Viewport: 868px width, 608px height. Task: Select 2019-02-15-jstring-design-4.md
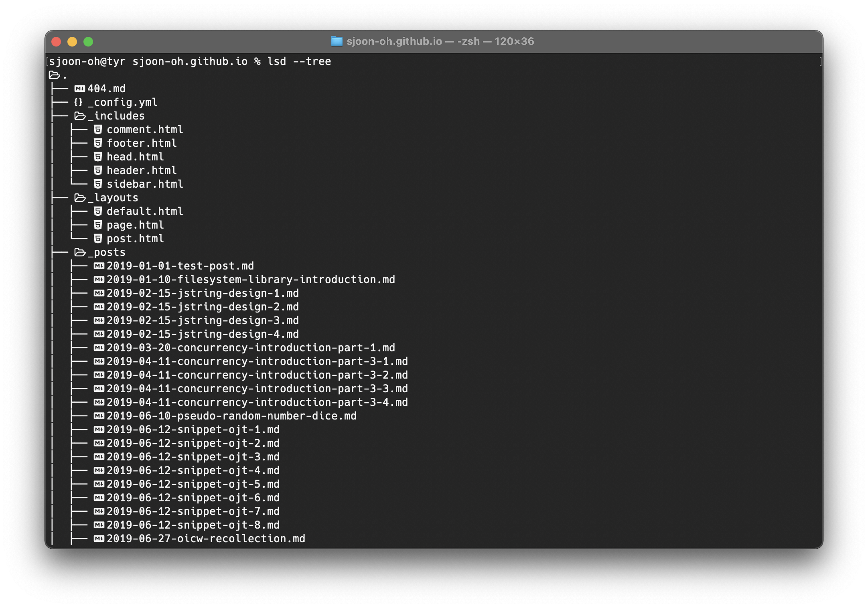(203, 334)
